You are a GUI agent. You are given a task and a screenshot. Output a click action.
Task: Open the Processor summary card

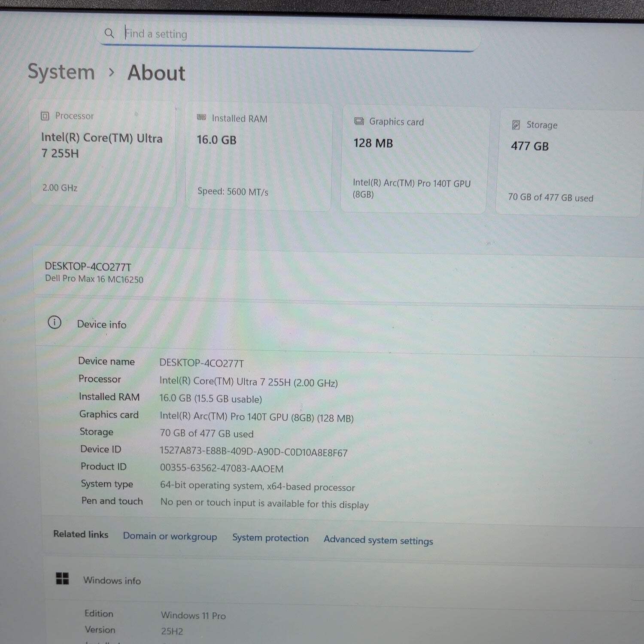[x=103, y=154]
